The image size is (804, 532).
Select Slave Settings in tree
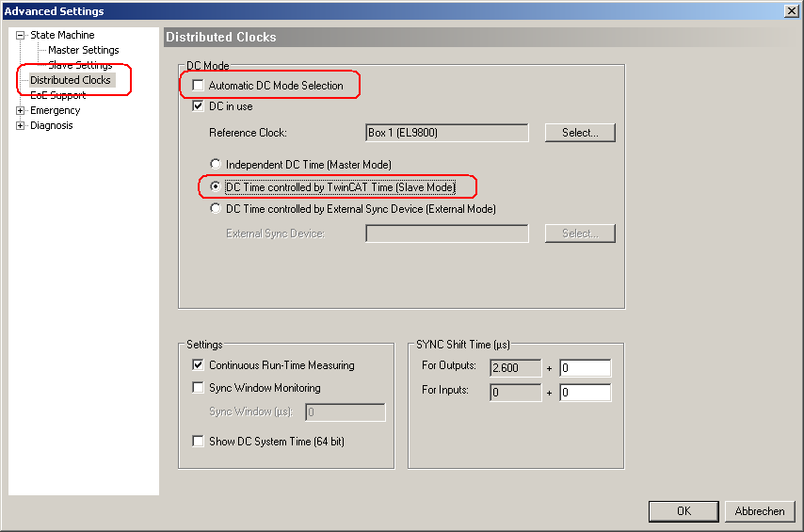[x=80, y=65]
